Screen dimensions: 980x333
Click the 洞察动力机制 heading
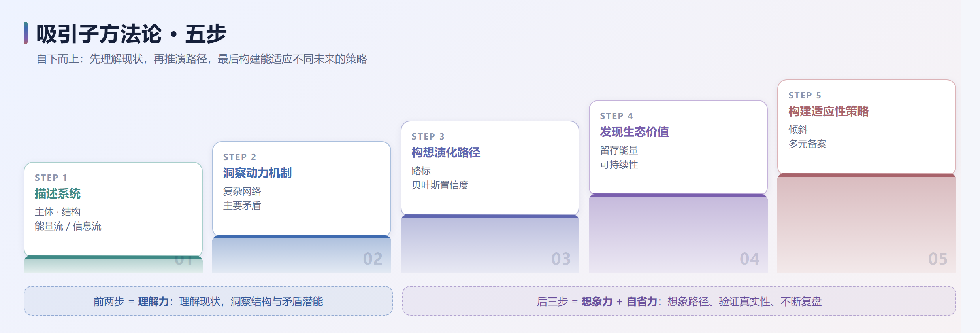tap(257, 173)
